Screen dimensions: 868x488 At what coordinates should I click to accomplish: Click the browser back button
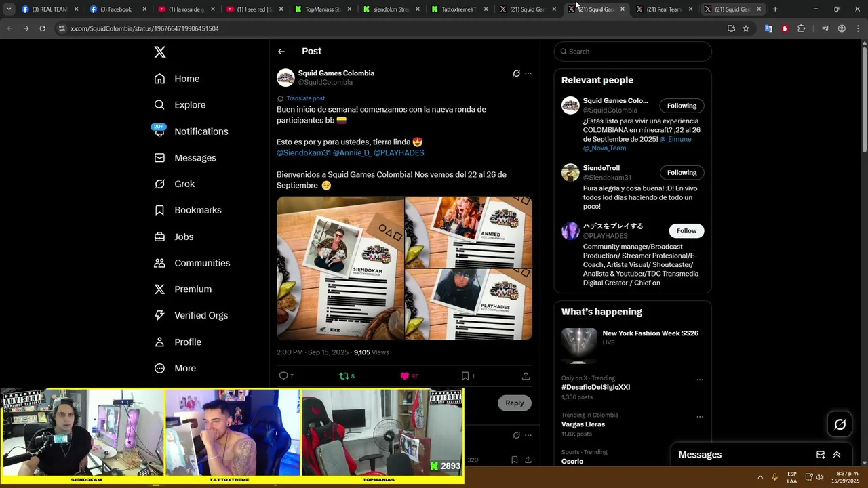[x=10, y=28]
